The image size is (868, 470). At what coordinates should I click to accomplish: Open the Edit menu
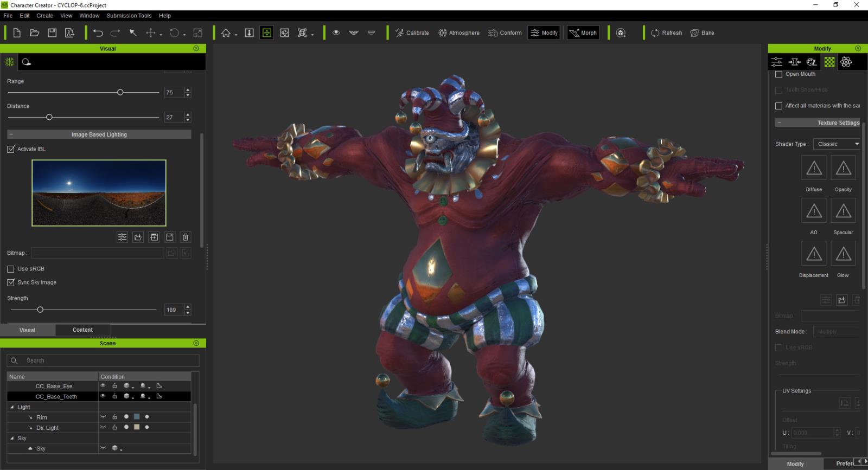(25, 16)
